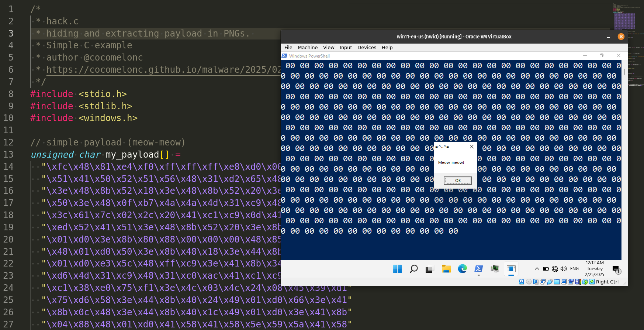This screenshot has width=644, height=330.
Task: Open the volume speaker icon in system tray
Action: [x=564, y=269]
